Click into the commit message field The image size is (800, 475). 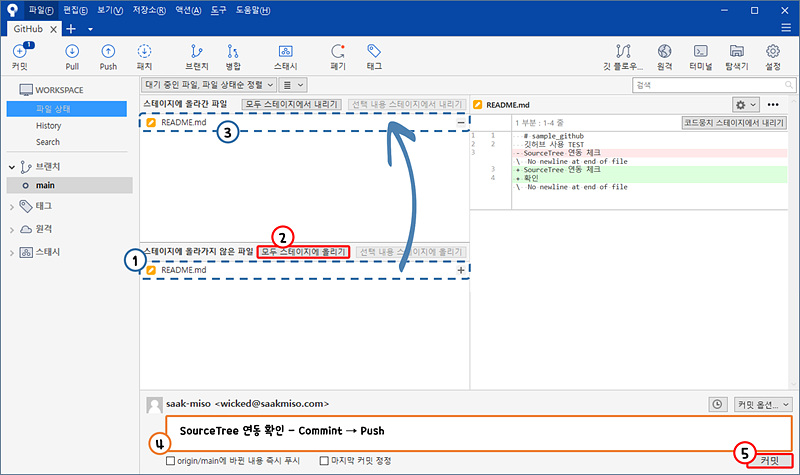479,433
